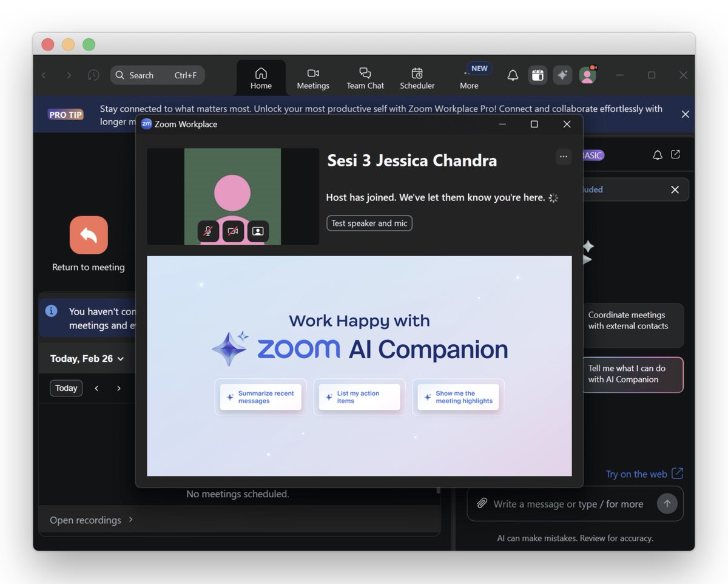The width and height of the screenshot is (728, 584).
Task: Maximize the Zoom Workplace dialog window
Action: [x=534, y=124]
